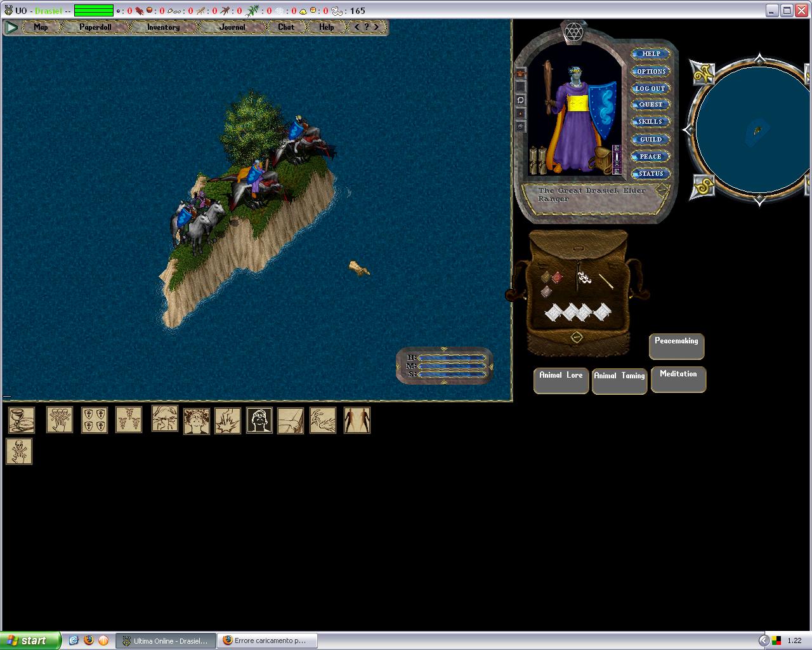
Task: Click the character title text on the paperdoll
Action: coord(591,194)
